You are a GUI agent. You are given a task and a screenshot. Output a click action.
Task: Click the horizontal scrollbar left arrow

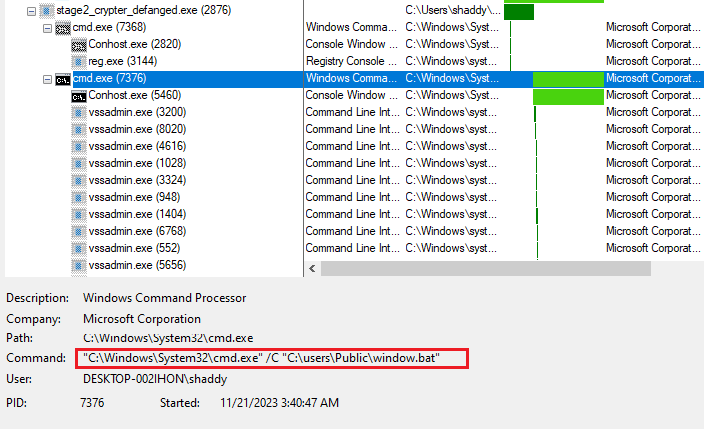pos(312,269)
